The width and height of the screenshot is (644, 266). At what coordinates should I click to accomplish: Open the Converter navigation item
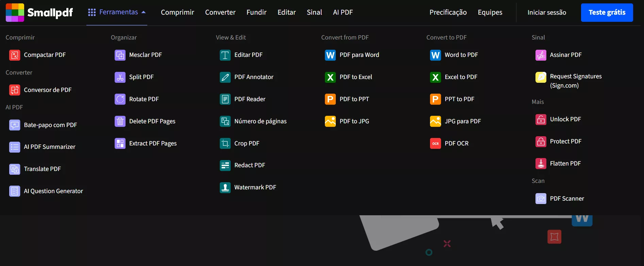coord(220,12)
